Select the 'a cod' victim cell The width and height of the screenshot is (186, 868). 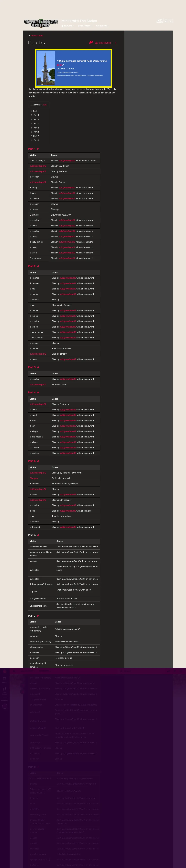39,511
